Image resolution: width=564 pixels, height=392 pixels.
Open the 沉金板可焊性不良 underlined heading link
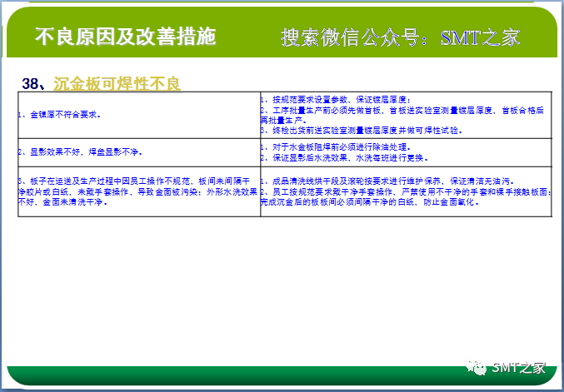tap(117, 83)
